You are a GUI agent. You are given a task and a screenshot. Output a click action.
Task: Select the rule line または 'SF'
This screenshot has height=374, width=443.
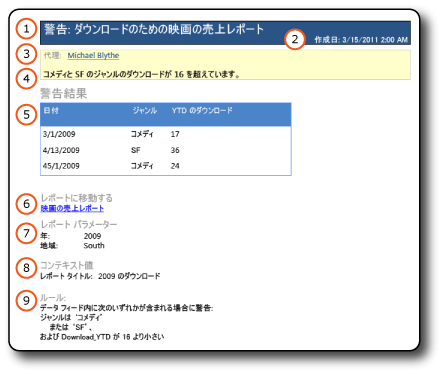(70, 327)
